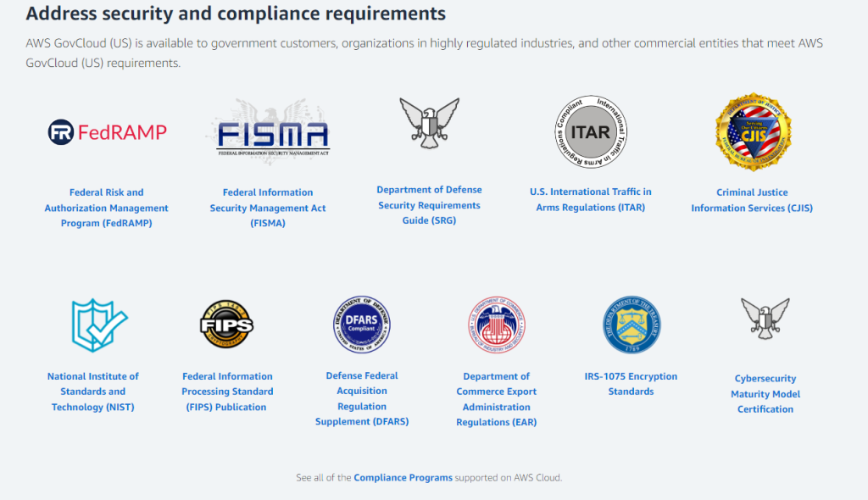Click the eagle emblem above Department of Defense SRG
868x500 pixels.
point(430,123)
